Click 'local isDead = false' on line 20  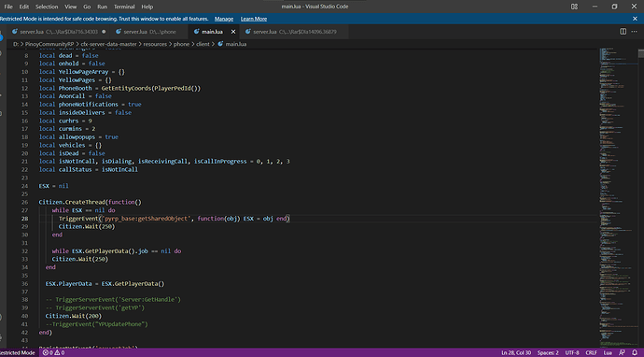point(72,153)
